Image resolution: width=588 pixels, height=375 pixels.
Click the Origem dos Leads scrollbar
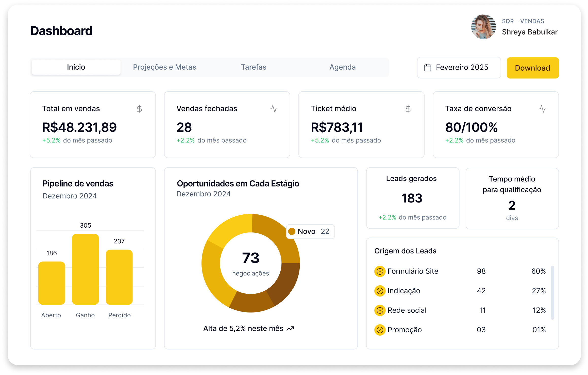552,292
